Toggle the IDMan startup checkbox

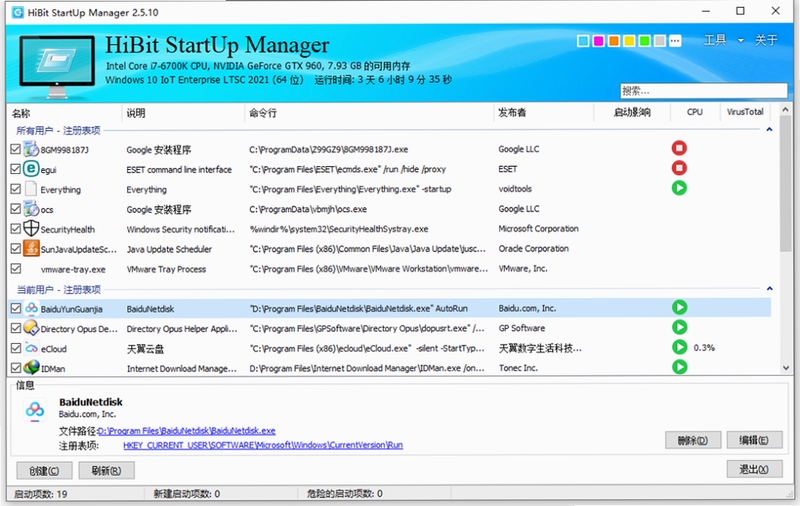click(x=15, y=368)
